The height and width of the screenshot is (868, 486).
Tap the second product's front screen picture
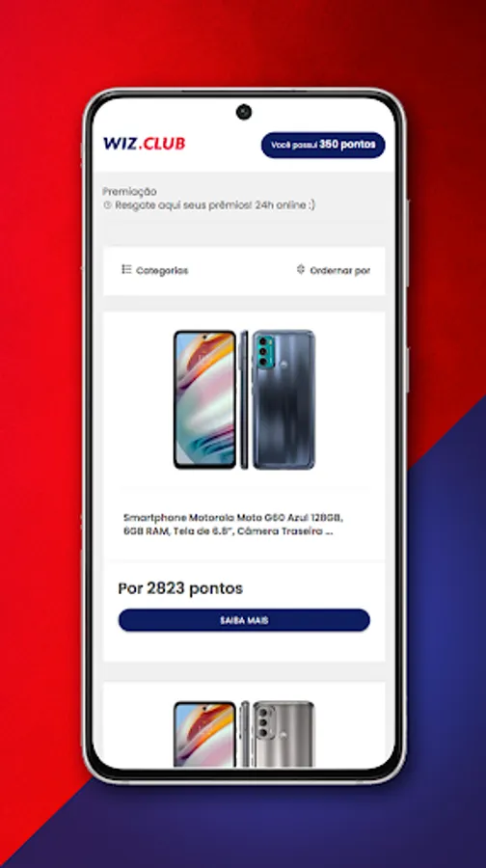point(204,735)
